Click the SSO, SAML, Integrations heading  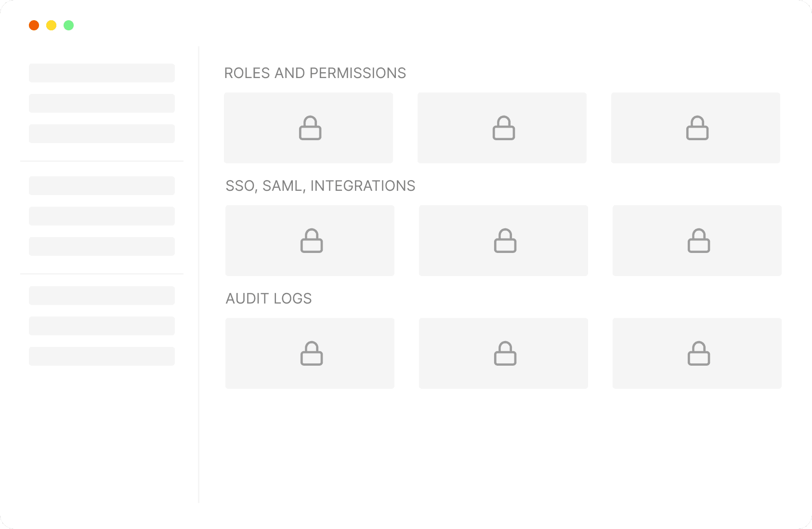coord(320,186)
